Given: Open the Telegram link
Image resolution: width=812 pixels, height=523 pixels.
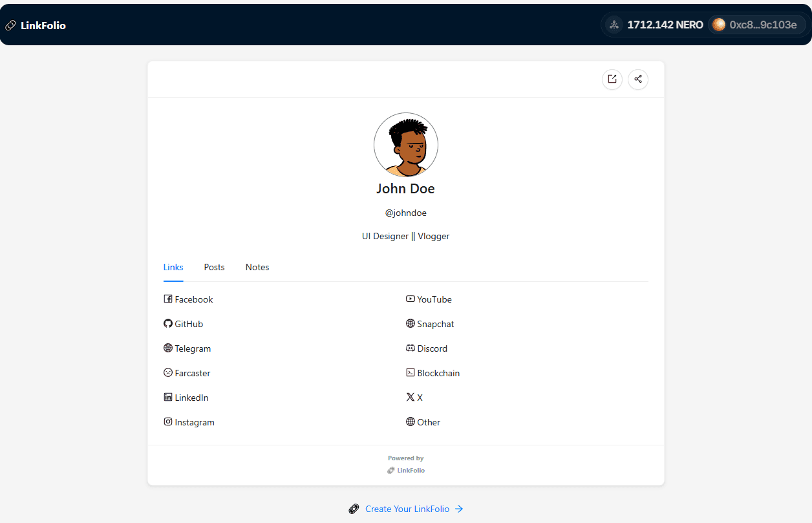Looking at the screenshot, I should pos(193,348).
